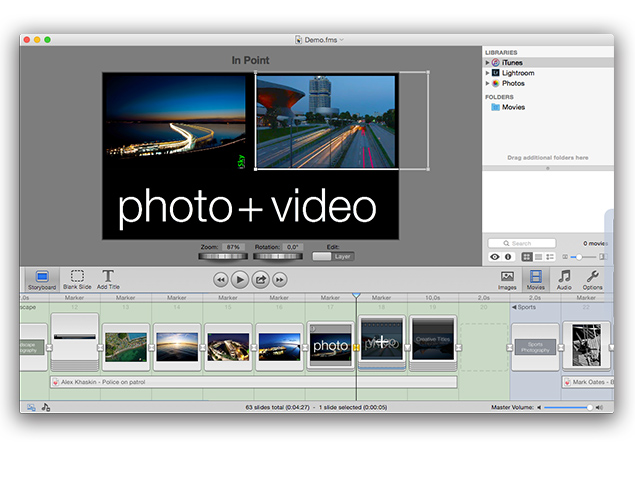Select slide 14 sunset thumbnail
This screenshot has height=491, width=635.
(177, 347)
